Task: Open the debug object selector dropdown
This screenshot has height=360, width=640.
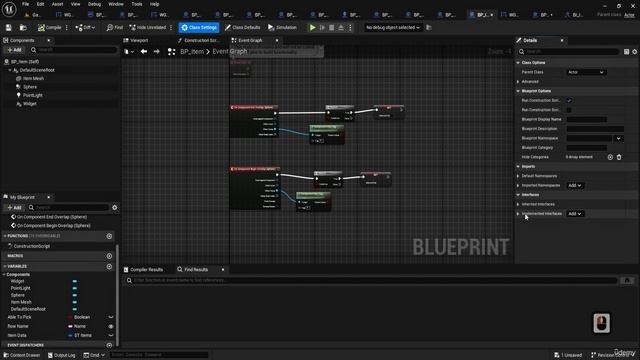Action: pyautogui.click(x=392, y=27)
